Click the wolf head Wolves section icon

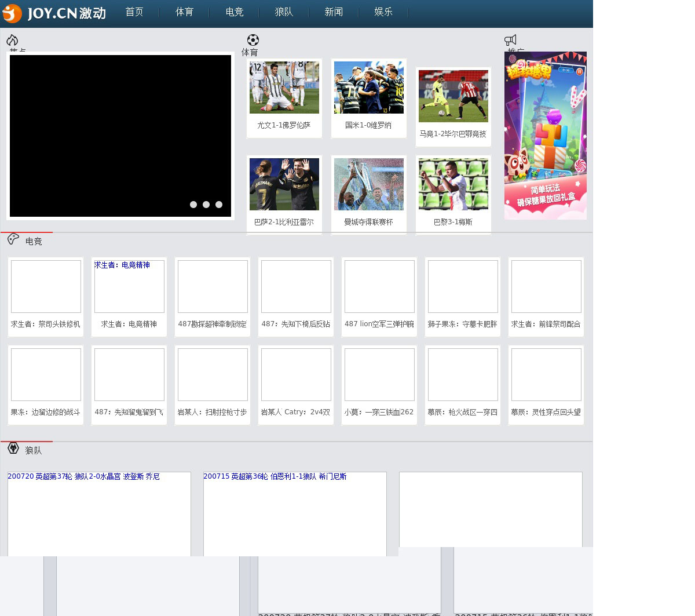point(13,448)
